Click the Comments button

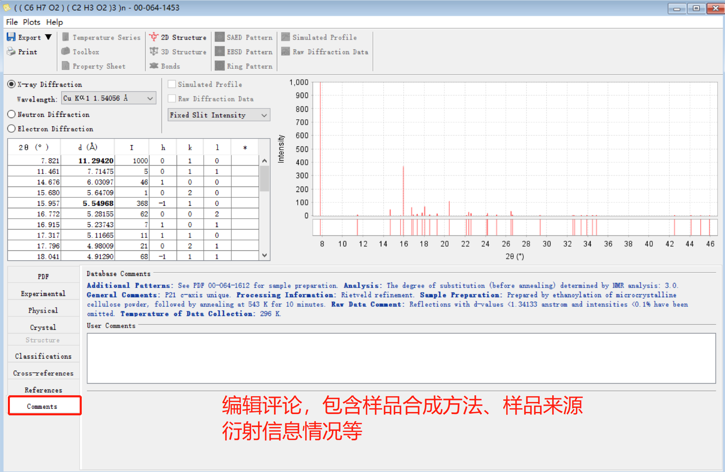pos(43,406)
